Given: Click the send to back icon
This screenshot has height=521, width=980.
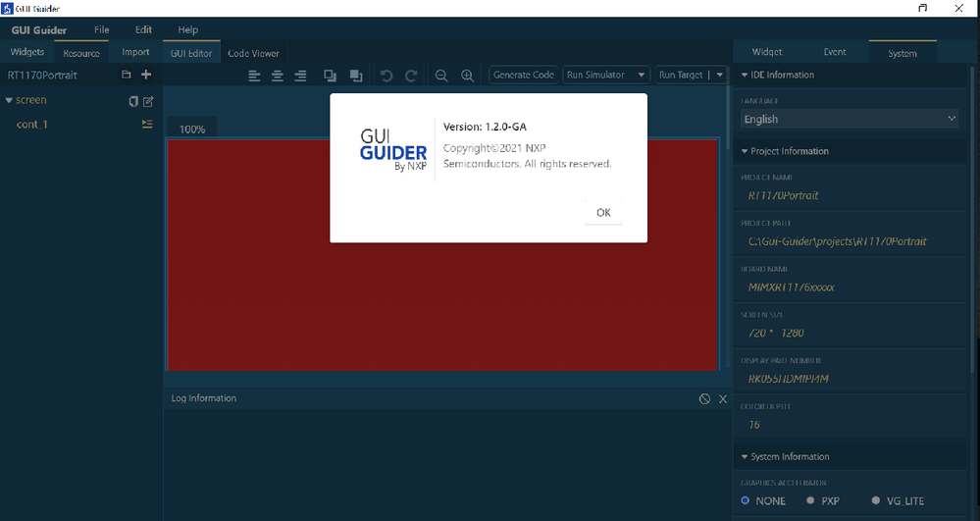Looking at the screenshot, I should click(356, 76).
